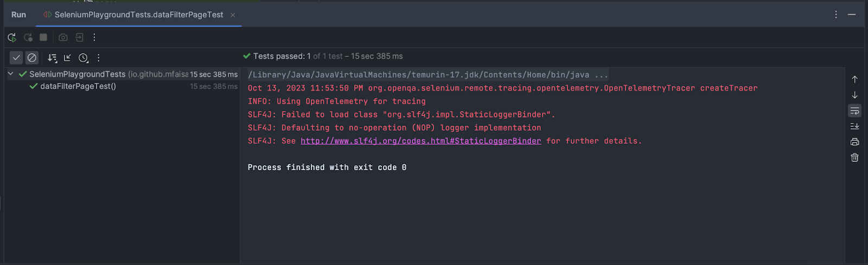Open the slf4j StaticLoggerBinder link
Viewport: 868px width, 265px height.
point(420,141)
